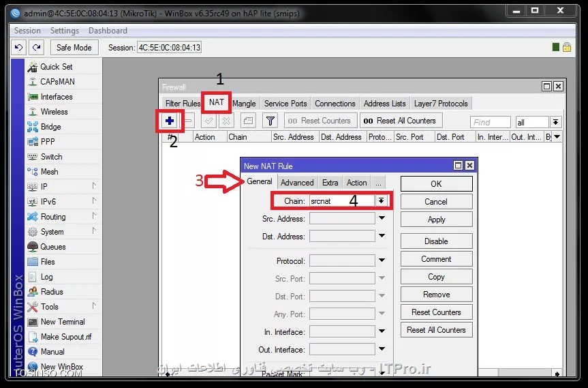Add a new rule with the plus icon
Screen dimensions: 588x388
point(170,121)
